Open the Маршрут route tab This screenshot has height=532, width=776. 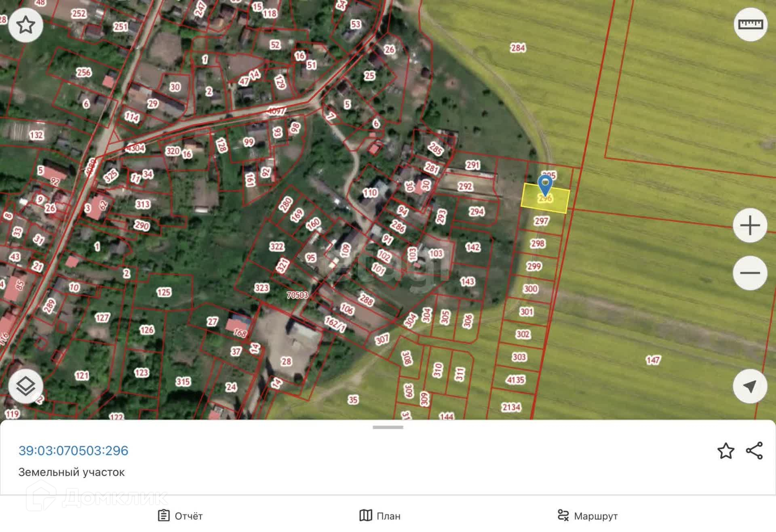587,515
